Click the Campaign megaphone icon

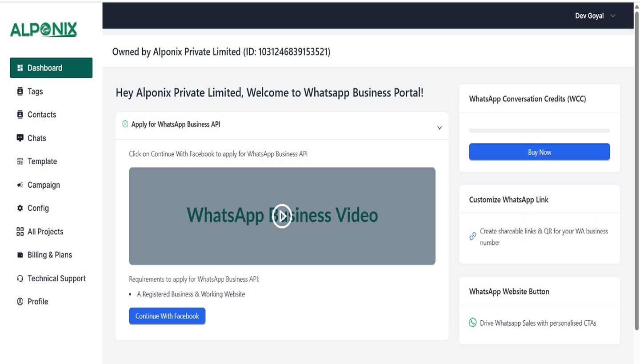pyautogui.click(x=20, y=185)
